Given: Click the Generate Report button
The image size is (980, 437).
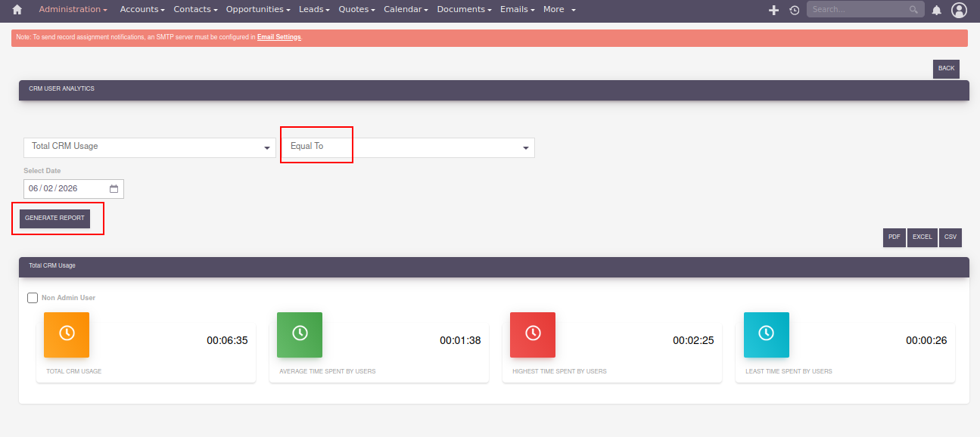Looking at the screenshot, I should point(54,218).
